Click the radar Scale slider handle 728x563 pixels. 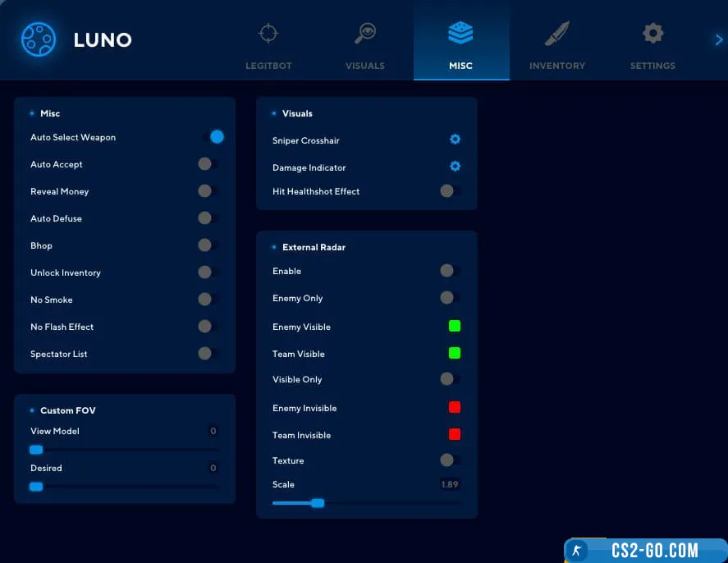318,503
